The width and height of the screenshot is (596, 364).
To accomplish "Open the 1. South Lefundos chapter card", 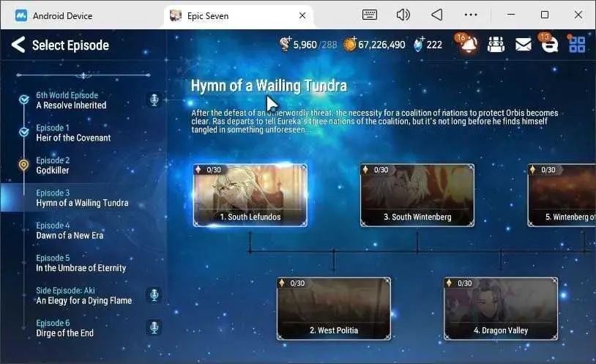I will pos(250,195).
